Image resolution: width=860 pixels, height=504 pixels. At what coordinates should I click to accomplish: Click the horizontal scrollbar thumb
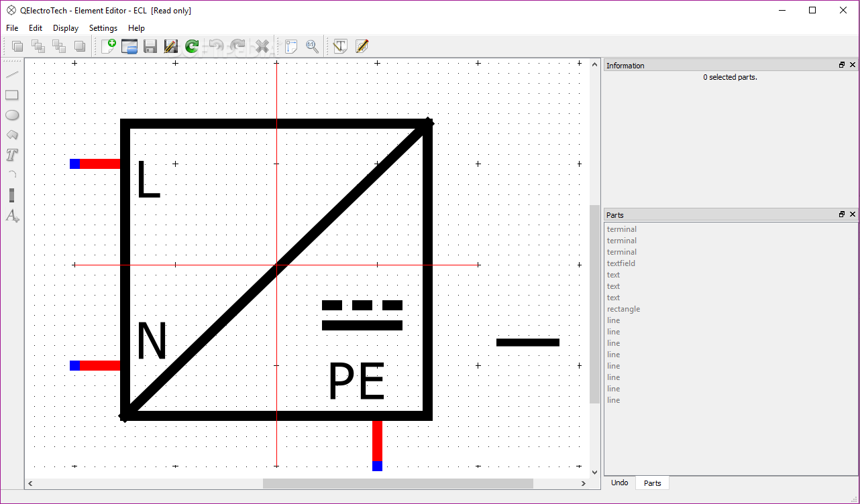[398, 483]
